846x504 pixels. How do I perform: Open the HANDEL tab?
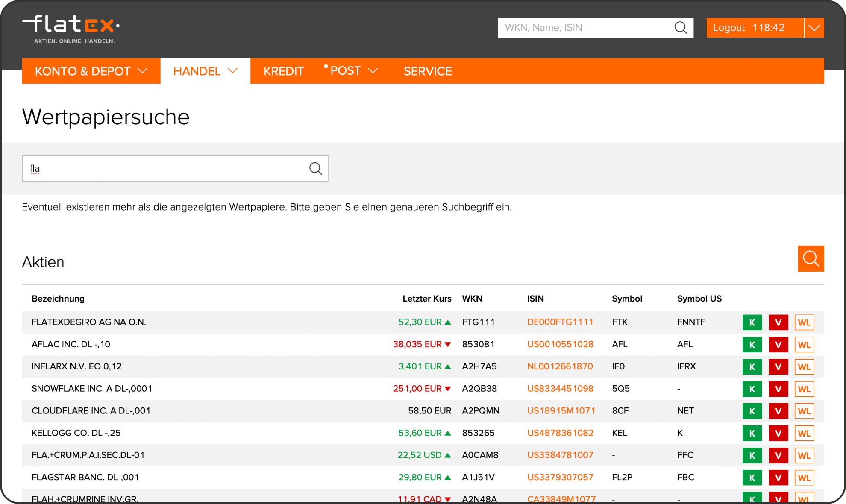point(205,71)
